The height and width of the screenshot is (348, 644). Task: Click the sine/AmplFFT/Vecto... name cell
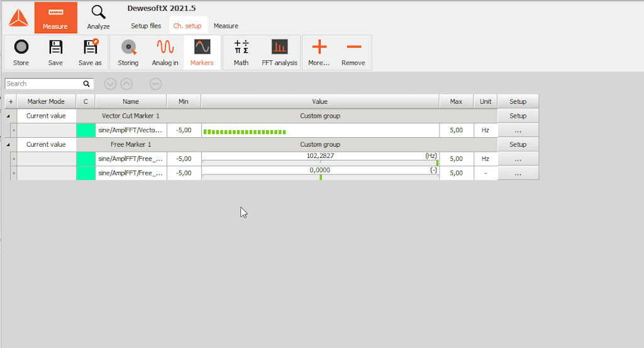[131, 130]
